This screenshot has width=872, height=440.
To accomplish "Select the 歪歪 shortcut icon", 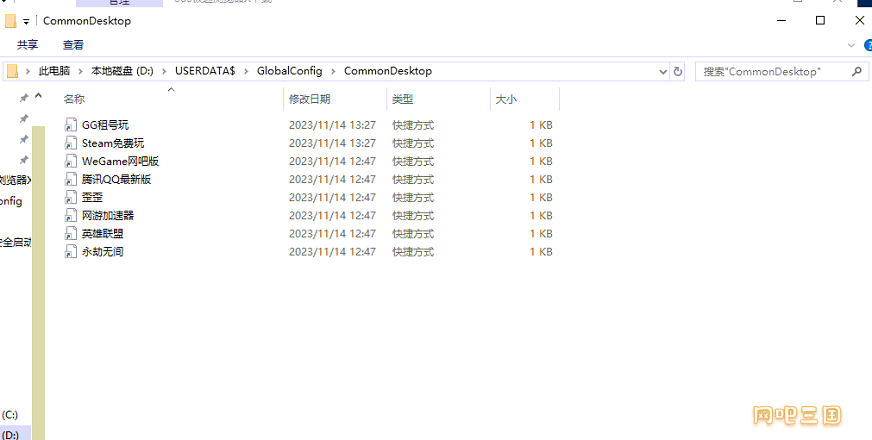I will 70,197.
